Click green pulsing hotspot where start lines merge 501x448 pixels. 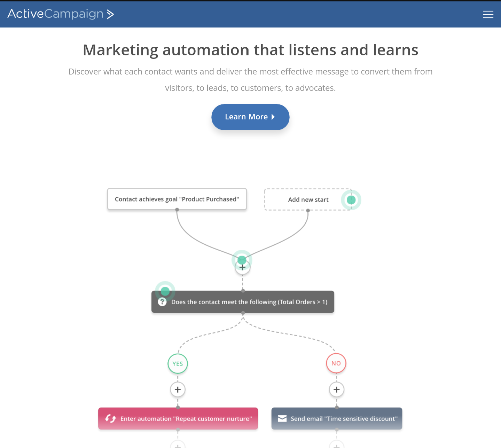coord(242,260)
